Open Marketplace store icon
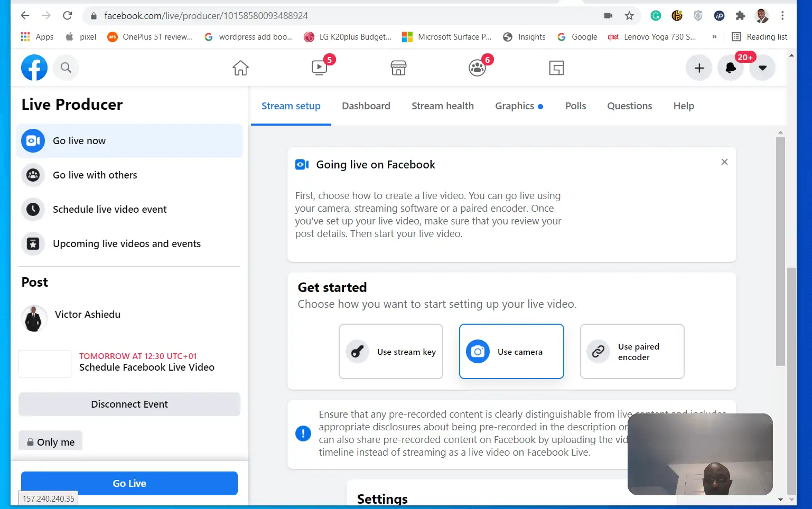The width and height of the screenshot is (812, 509). pos(398,68)
